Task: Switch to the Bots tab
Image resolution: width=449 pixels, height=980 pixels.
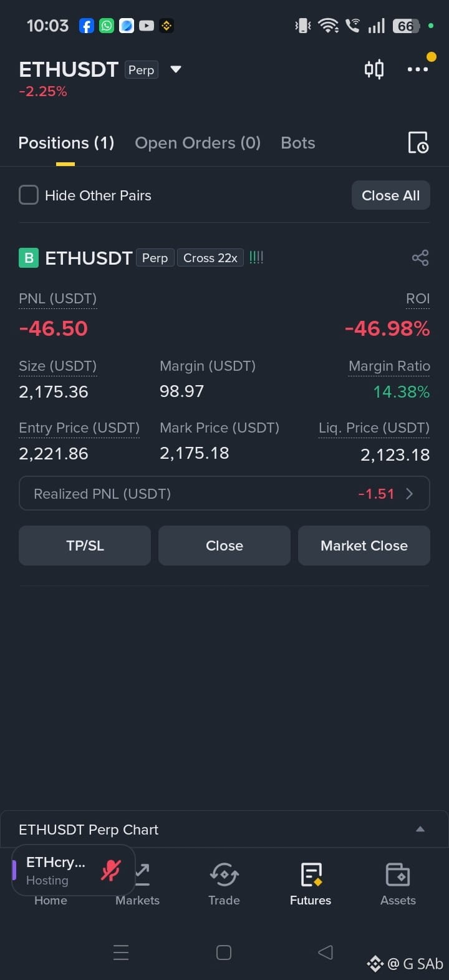Action: [298, 143]
